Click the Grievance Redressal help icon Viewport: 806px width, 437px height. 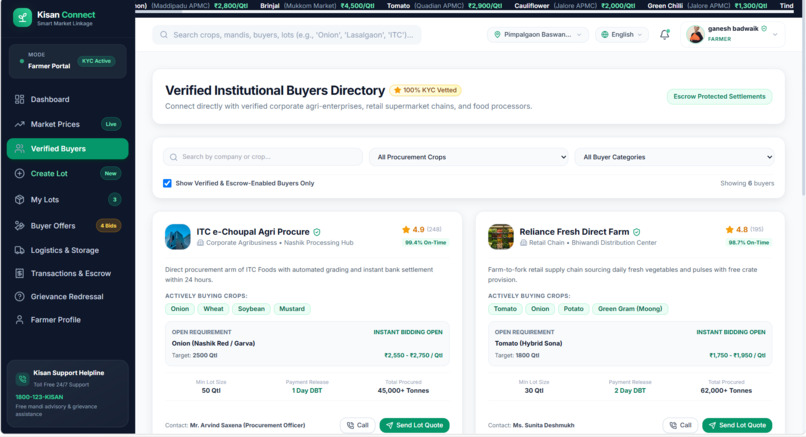[20, 297]
